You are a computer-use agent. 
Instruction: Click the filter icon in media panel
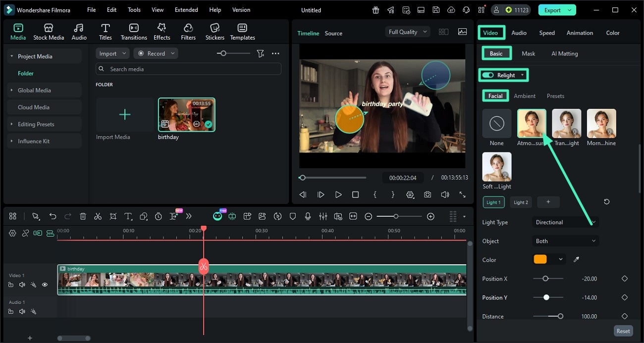(x=260, y=53)
